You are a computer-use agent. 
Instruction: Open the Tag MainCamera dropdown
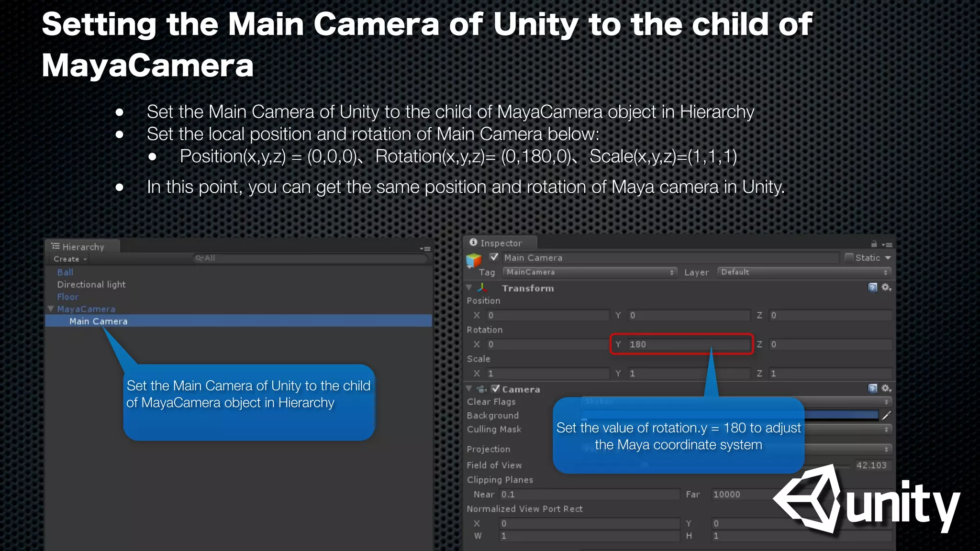click(590, 272)
